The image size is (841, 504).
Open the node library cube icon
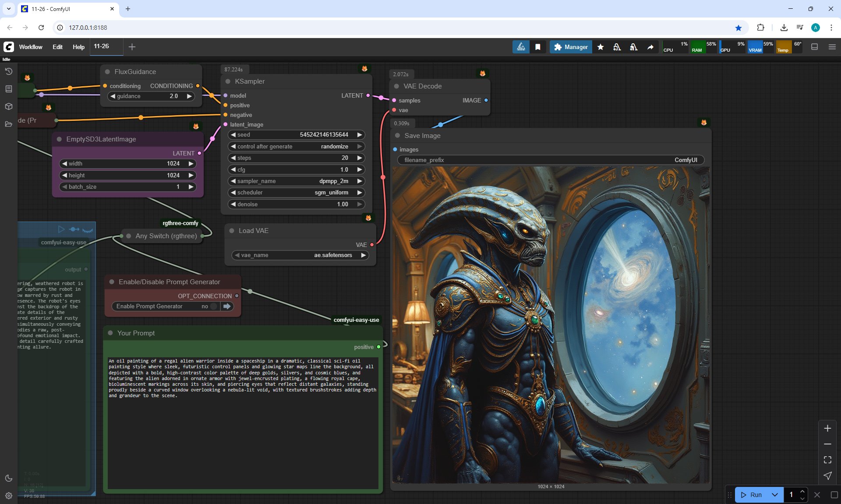point(8,106)
